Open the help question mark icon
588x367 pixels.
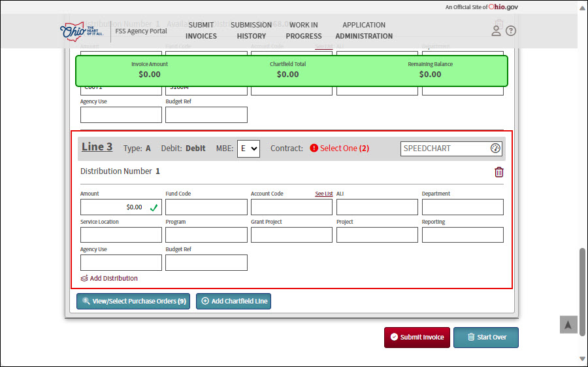point(511,31)
